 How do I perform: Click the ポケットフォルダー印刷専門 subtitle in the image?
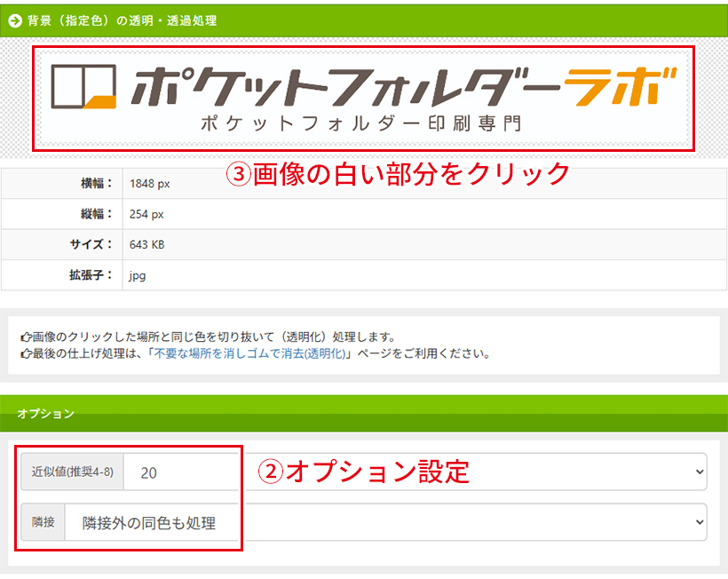coord(361,123)
